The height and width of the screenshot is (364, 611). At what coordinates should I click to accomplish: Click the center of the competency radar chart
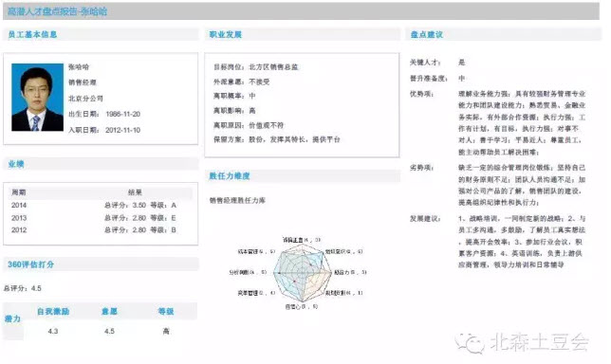pos(303,273)
